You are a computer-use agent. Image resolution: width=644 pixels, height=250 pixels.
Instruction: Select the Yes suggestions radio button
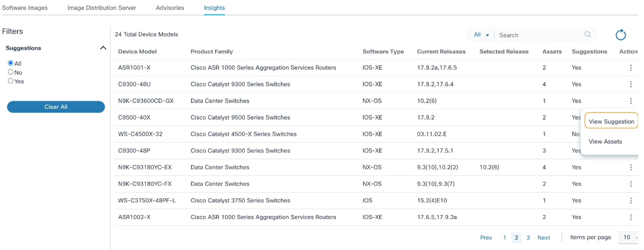[11, 81]
